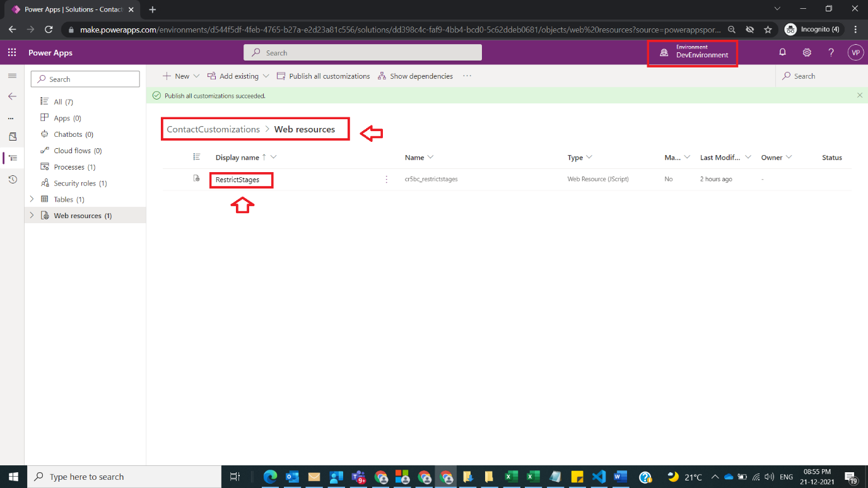This screenshot has height=488, width=868.
Task: Click the left panel search box
Action: 85,79
